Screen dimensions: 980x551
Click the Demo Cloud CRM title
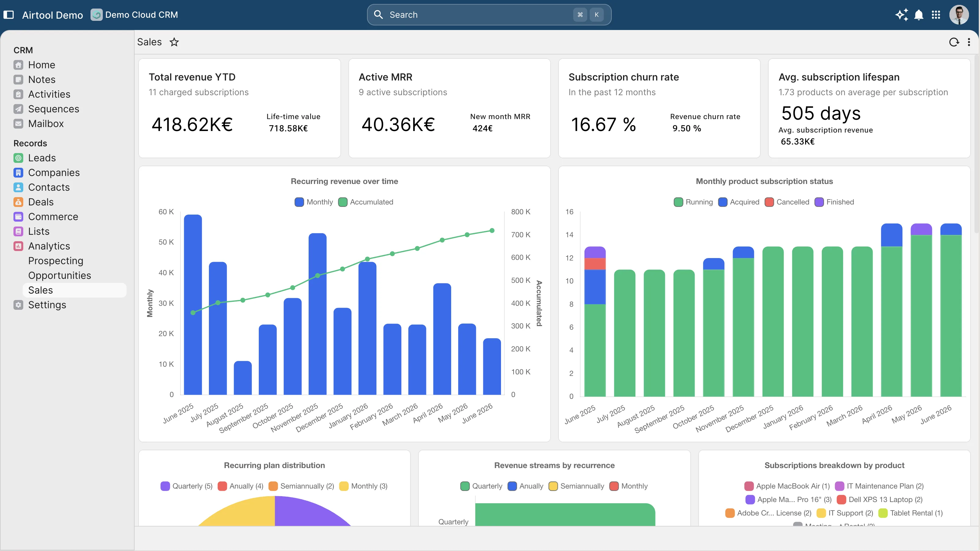coord(142,15)
